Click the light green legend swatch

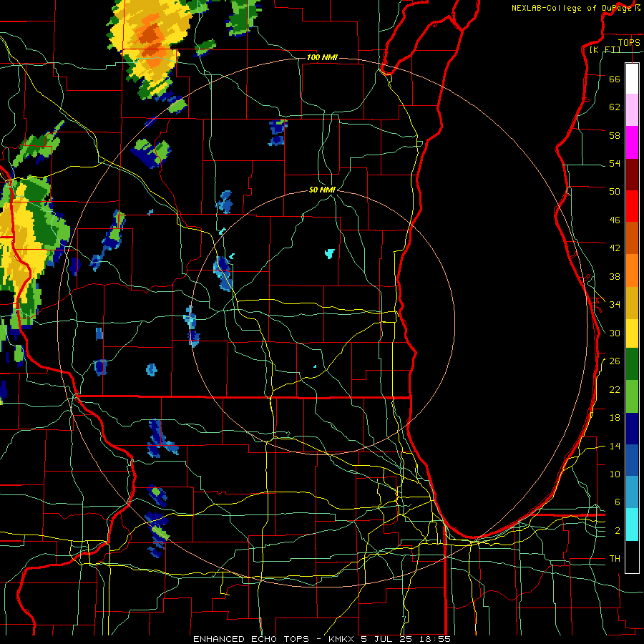632,396
